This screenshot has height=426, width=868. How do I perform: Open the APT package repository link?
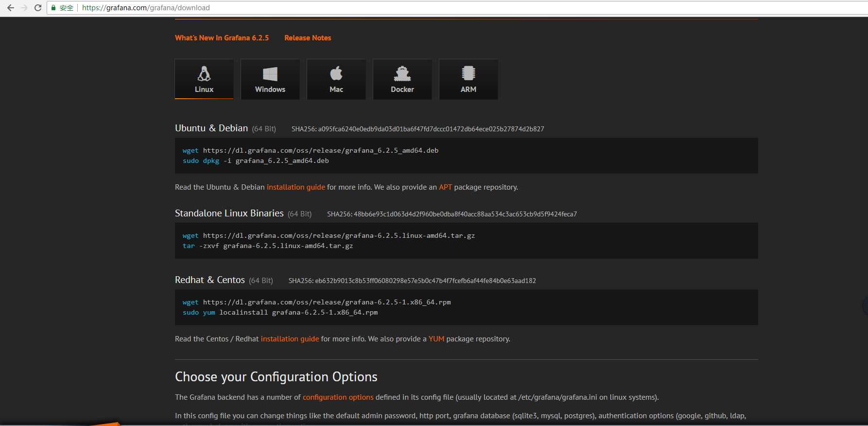(445, 187)
